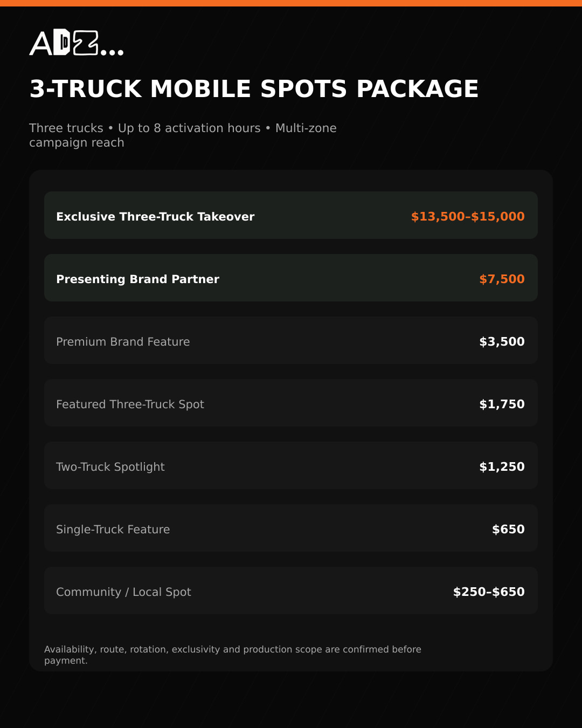
Task: Choose the Single-Truck Feature option
Action: coord(291,528)
